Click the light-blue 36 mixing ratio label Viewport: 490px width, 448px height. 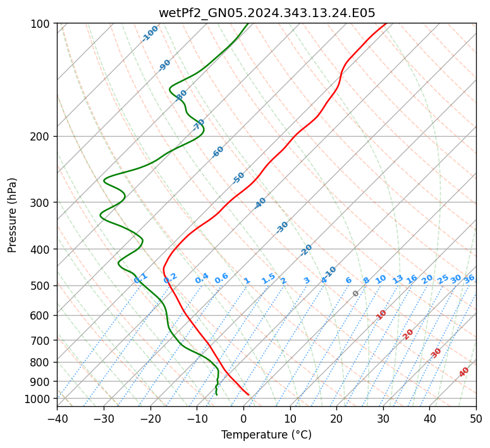469,279
